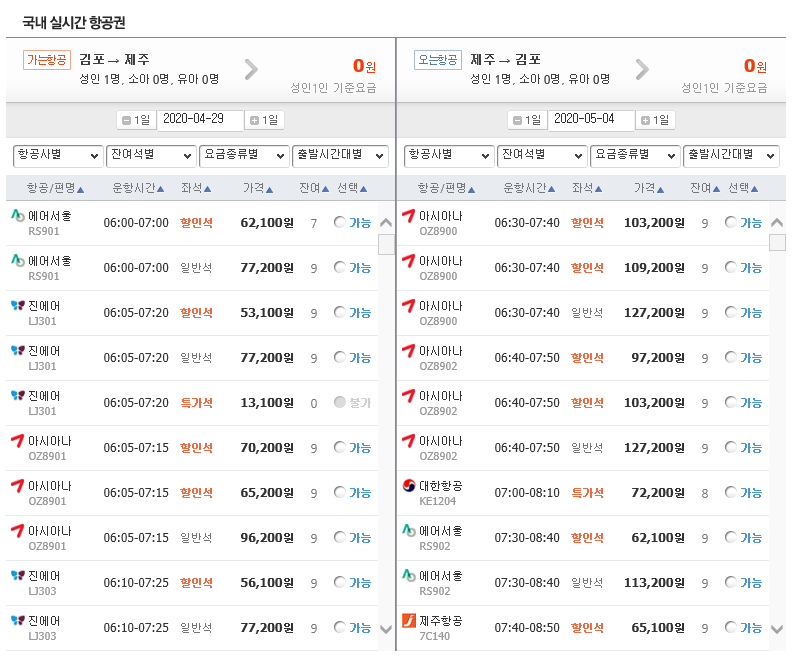
Task: Sort departure list by 잔여 column
Action: 314,188
